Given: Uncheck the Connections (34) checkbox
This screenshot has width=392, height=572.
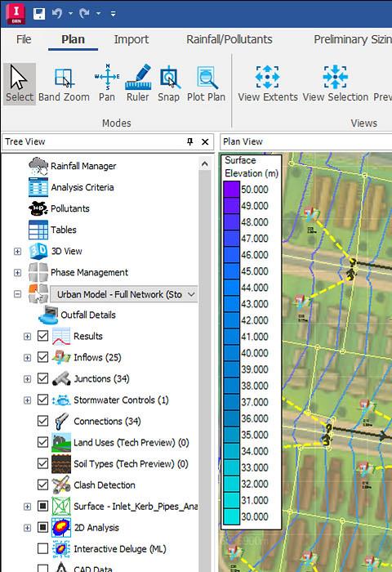Looking at the screenshot, I should click(42, 421).
